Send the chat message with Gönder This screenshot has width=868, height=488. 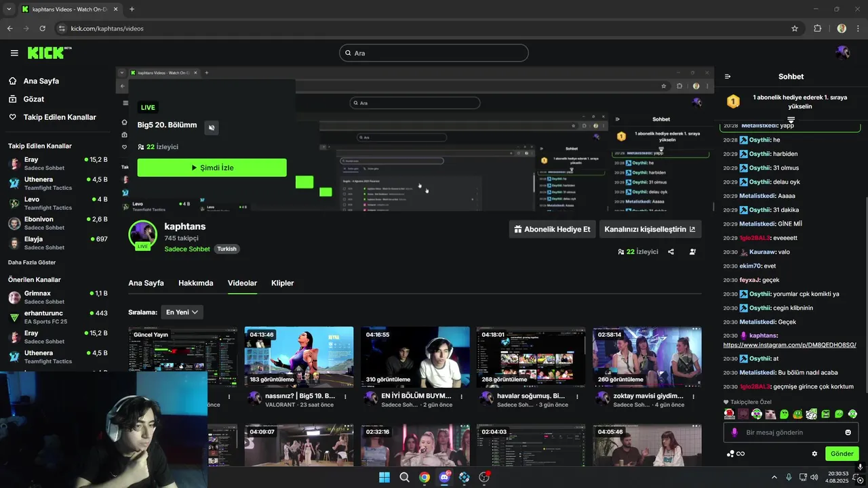[x=842, y=453]
